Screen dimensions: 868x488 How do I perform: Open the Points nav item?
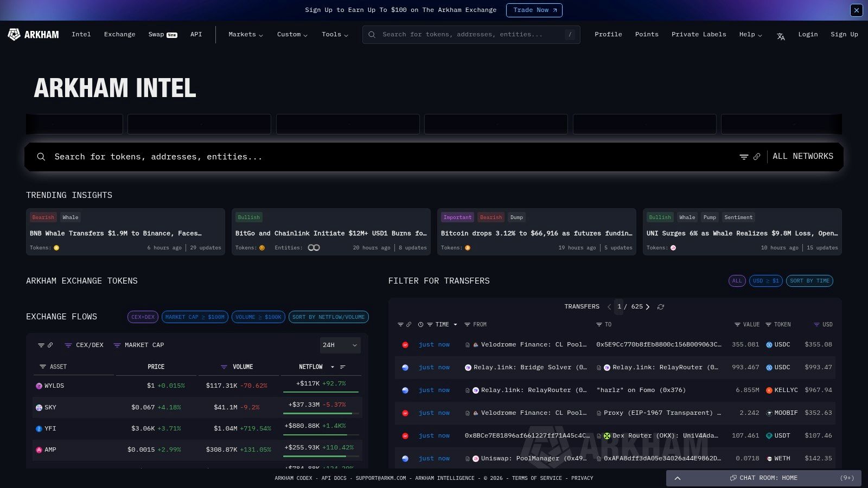[x=647, y=35]
